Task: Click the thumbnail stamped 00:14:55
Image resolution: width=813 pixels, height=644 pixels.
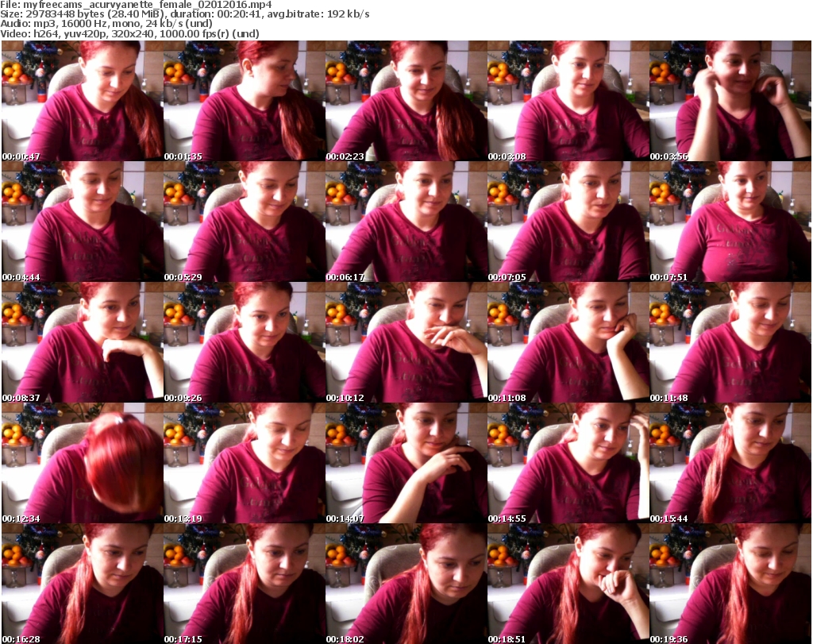Action: click(568, 463)
